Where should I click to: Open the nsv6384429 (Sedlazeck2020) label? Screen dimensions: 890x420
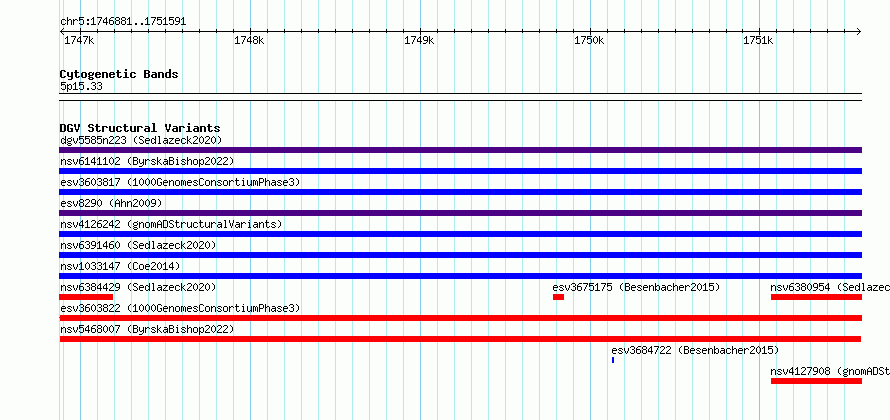coord(138,287)
